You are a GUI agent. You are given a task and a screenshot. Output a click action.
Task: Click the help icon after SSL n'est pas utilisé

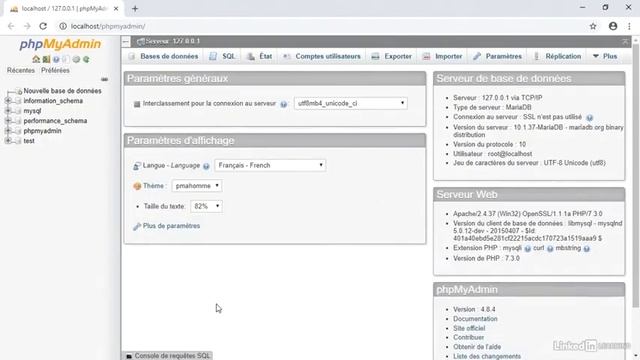click(x=589, y=118)
